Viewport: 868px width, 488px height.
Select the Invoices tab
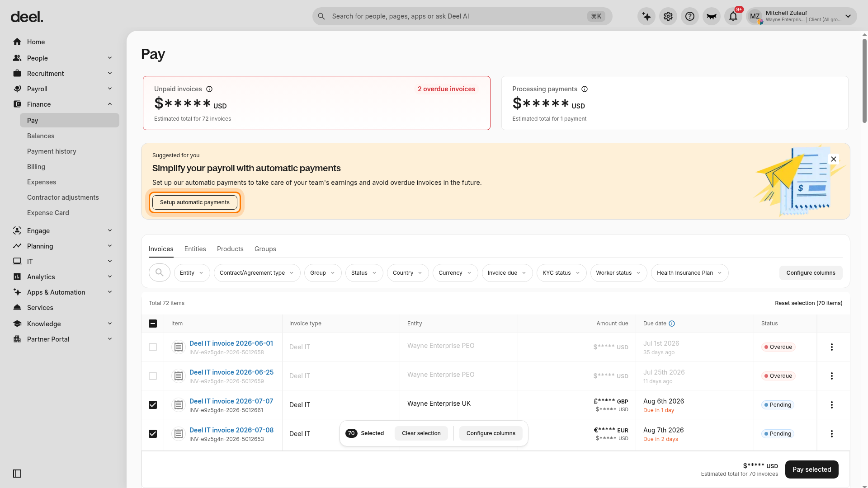(161, 249)
